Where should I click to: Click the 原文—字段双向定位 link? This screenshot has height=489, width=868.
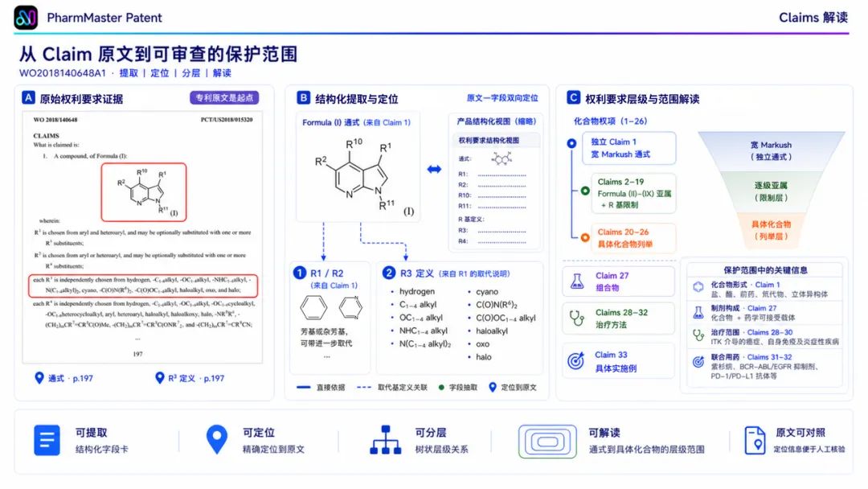click(x=502, y=98)
